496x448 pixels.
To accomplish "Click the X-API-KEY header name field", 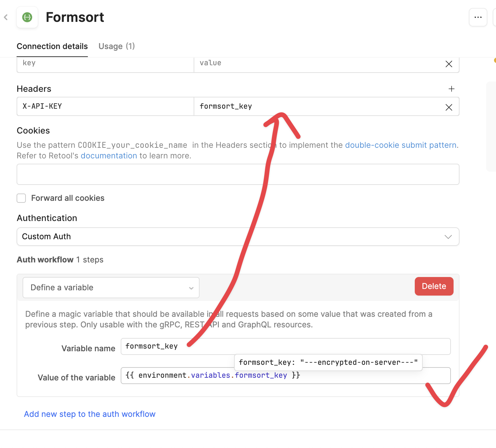I will click(x=105, y=106).
